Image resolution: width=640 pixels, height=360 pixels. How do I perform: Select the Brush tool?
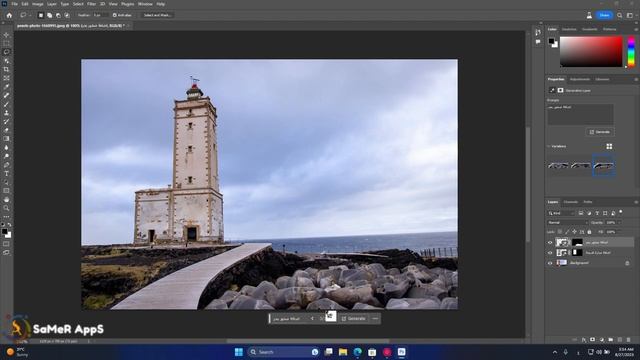(6, 104)
